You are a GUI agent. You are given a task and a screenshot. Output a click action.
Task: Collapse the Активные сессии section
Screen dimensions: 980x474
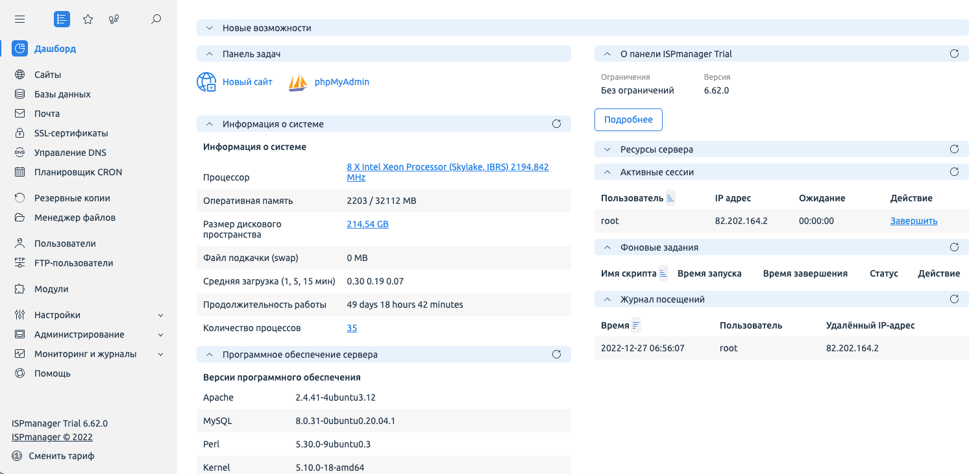[x=607, y=172]
